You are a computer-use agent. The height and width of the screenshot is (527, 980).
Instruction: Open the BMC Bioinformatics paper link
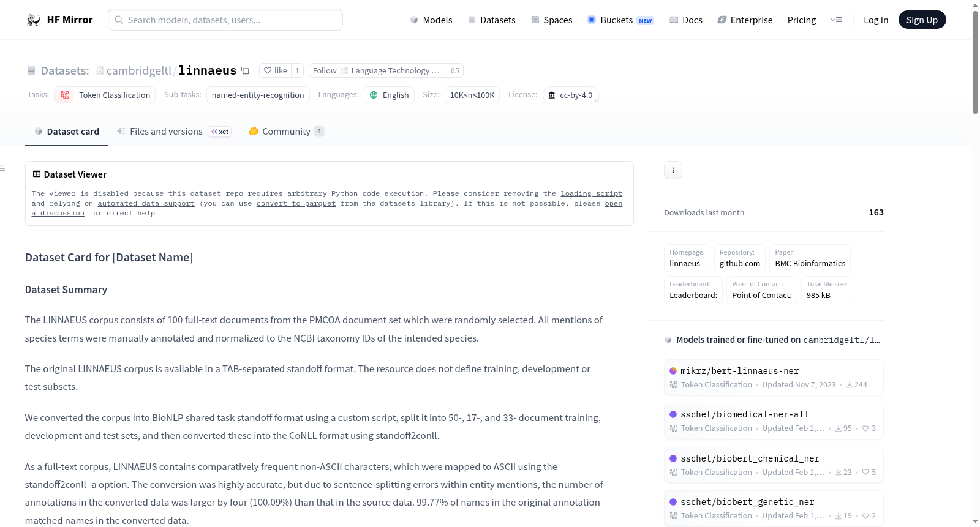tap(810, 258)
